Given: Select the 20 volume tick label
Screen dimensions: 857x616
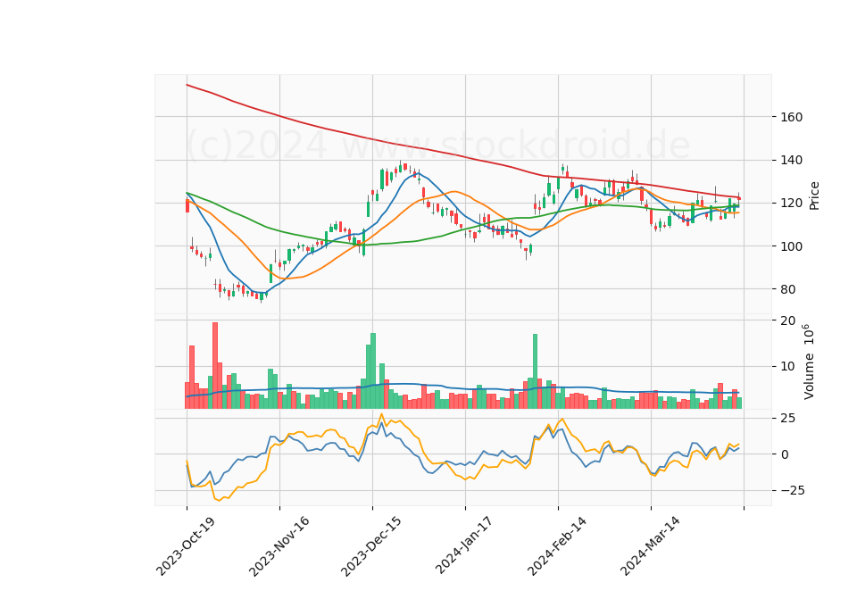Looking at the screenshot, I should (x=788, y=320).
